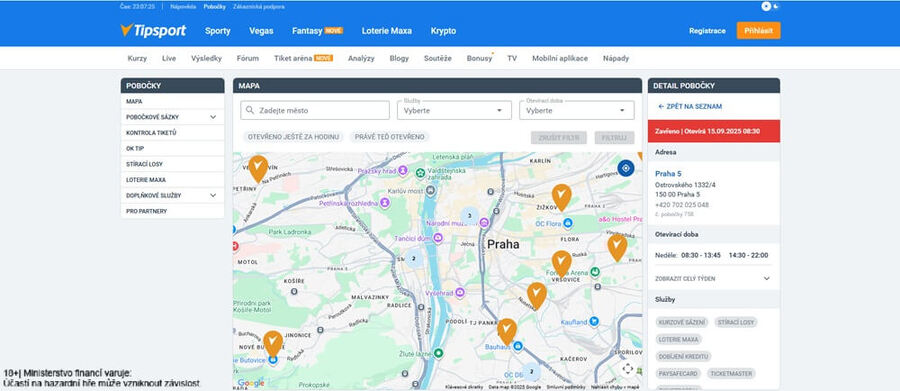
Task: Click the Tančící dům landmark icon
Action: click(x=437, y=238)
